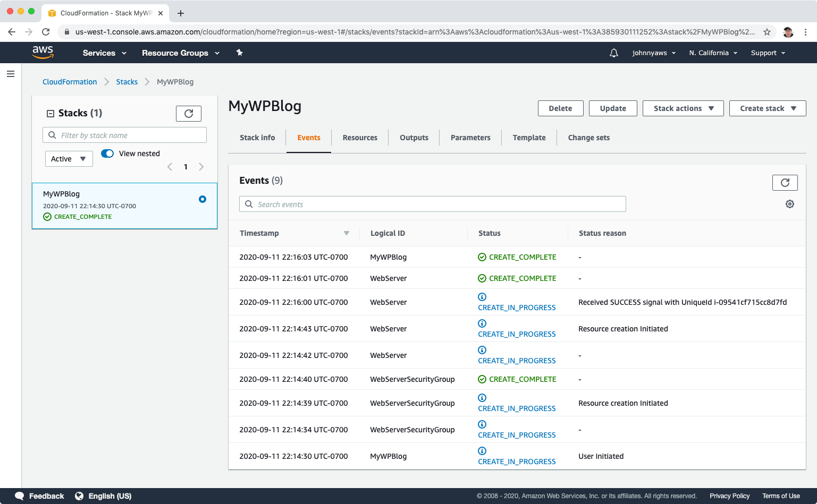Focus the Filter by stack name field
817x504 pixels.
tap(124, 135)
